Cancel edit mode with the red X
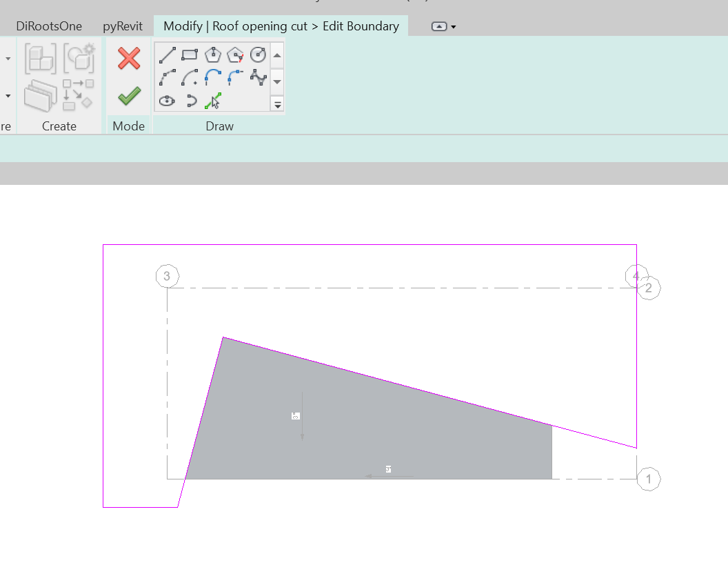 [x=128, y=59]
